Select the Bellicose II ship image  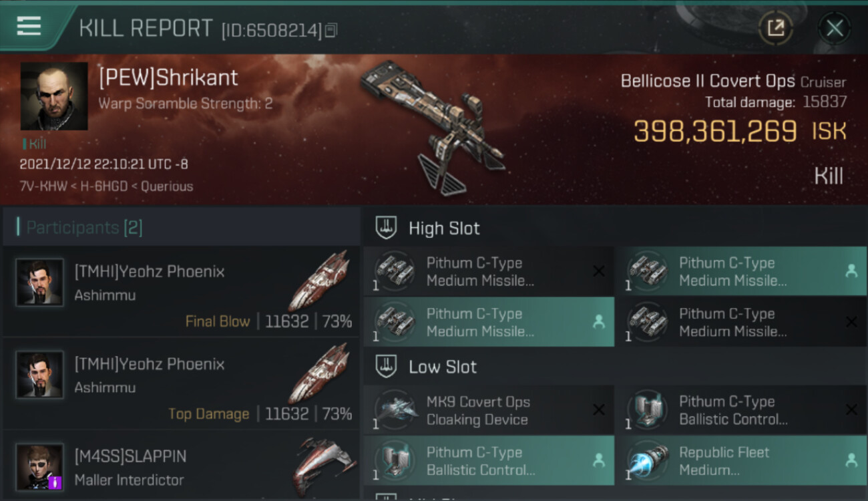pos(433,126)
